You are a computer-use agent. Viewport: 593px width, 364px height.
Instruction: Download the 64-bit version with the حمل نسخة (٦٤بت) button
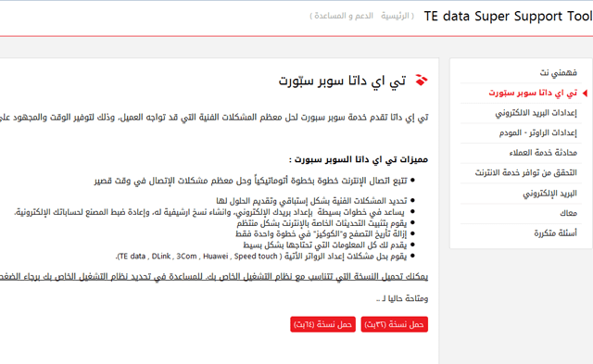coord(322,324)
